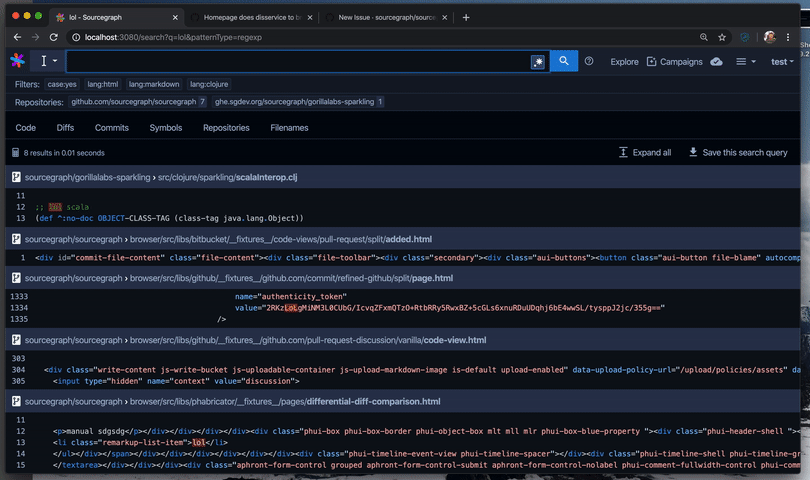
Task: Close the New Issue tab
Action: tap(445, 17)
